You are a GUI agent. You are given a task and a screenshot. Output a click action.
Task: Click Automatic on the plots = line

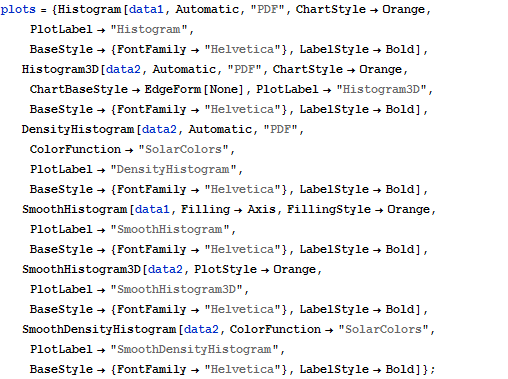tap(207, 9)
